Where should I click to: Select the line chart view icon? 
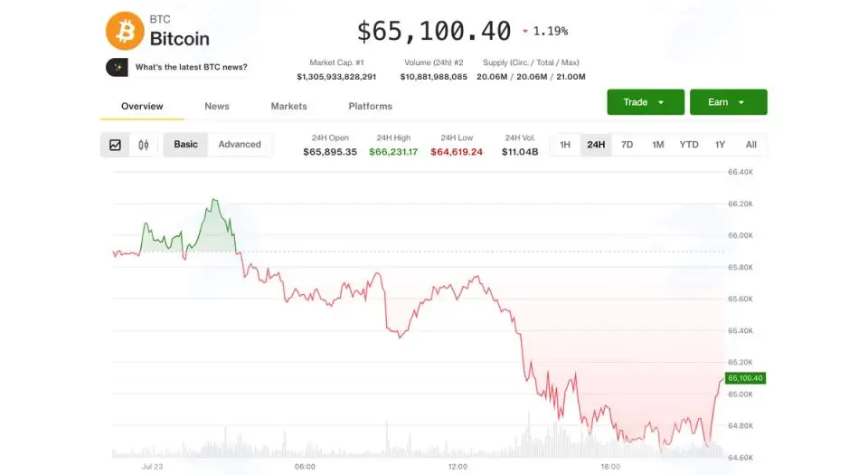coord(115,145)
